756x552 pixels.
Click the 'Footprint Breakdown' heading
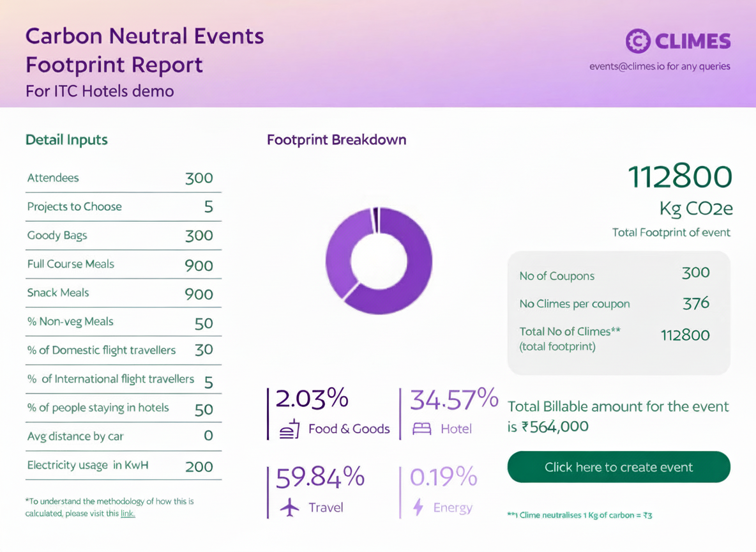tap(336, 140)
